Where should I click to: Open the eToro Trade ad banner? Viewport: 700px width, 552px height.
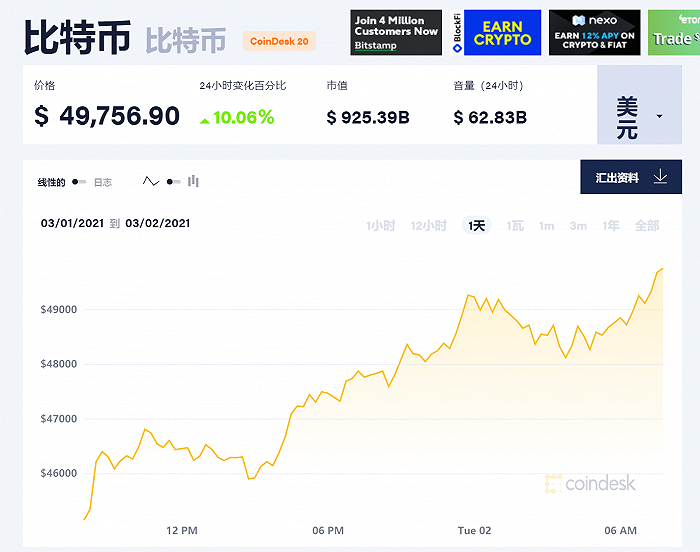pos(673,33)
